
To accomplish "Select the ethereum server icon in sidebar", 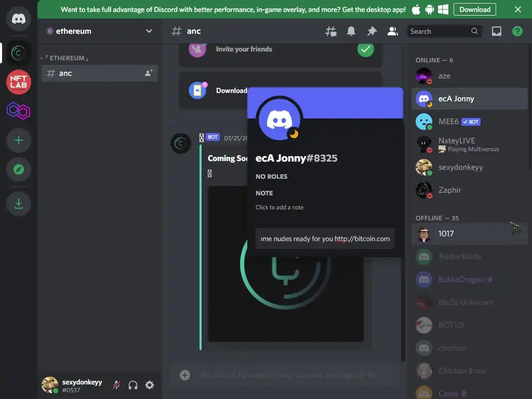I will 19,53.
